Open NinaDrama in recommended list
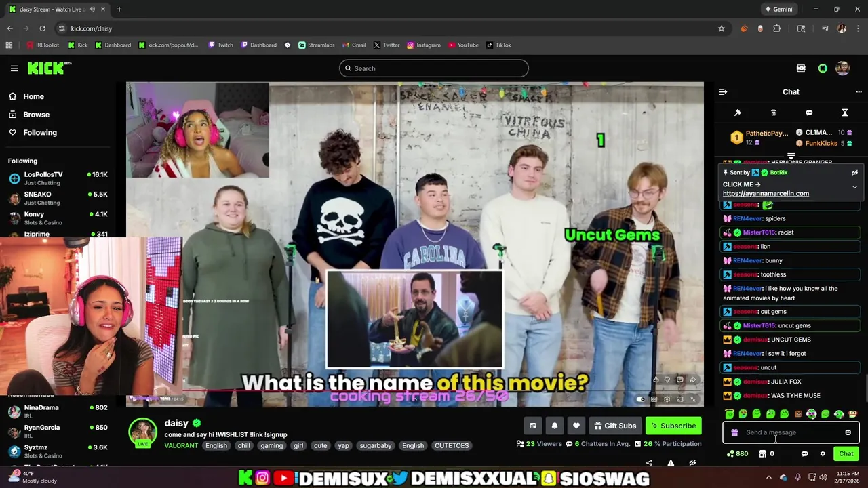The width and height of the screenshot is (868, 488). 58,411
